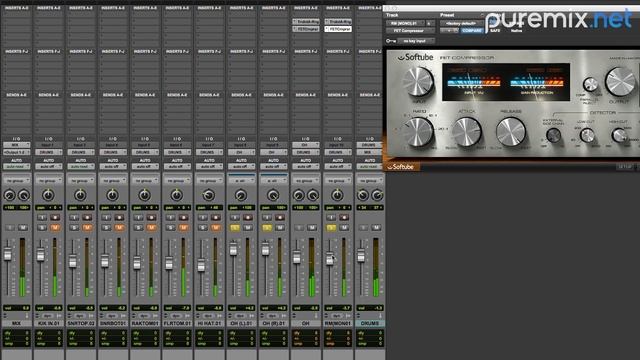The height and width of the screenshot is (360, 640).
Task: Solo the RM(MON)01 track
Action: click(331, 227)
